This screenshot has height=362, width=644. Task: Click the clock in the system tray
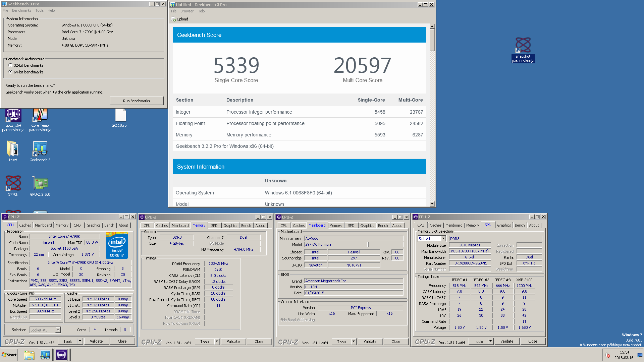click(624, 355)
